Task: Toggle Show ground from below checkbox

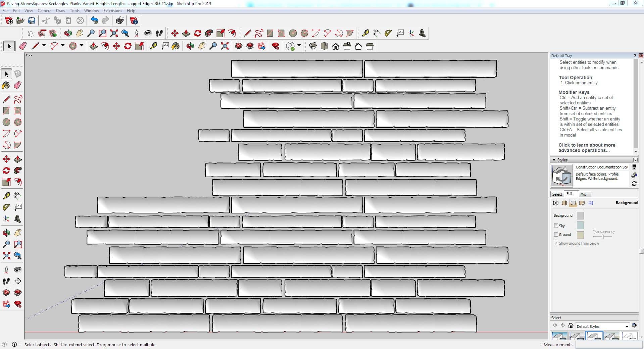Action: (x=556, y=243)
